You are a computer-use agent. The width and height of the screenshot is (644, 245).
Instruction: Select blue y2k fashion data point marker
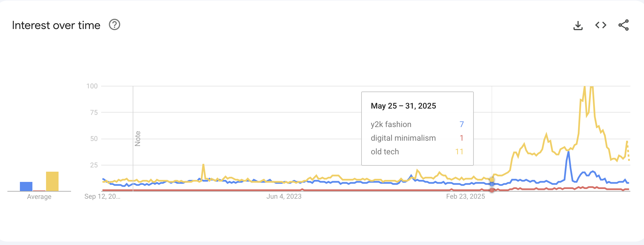(x=492, y=184)
